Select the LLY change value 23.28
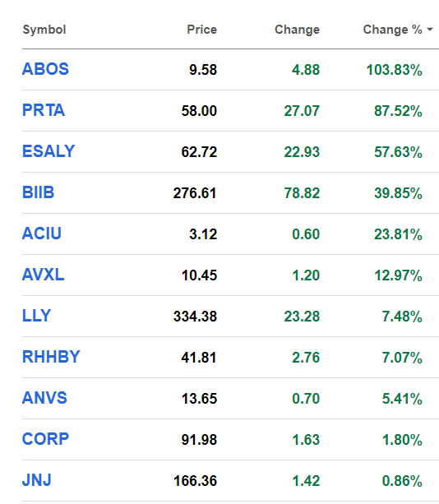439x504 pixels. pos(302,317)
